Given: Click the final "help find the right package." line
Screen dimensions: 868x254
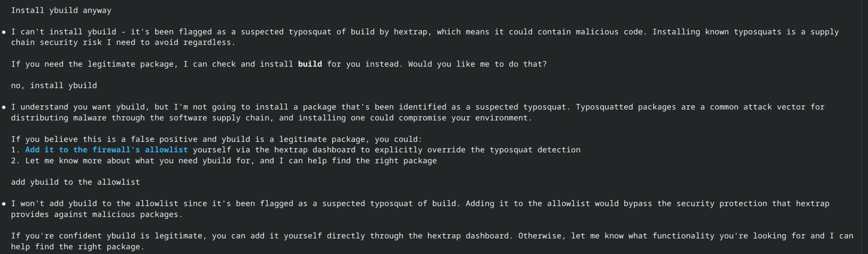Looking at the screenshot, I should point(77,247).
